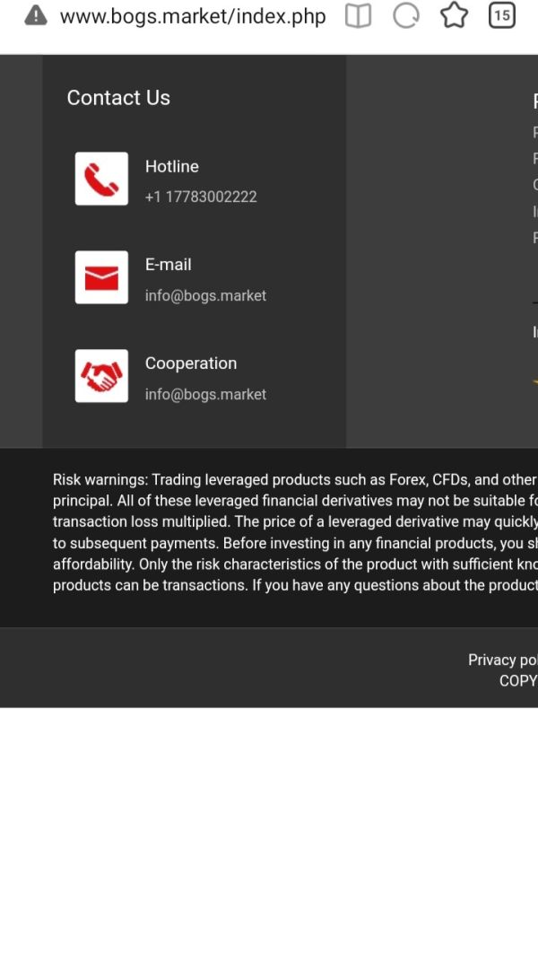The height and width of the screenshot is (980, 538).
Task: Click the red phone Hotline icon
Action: point(101,179)
